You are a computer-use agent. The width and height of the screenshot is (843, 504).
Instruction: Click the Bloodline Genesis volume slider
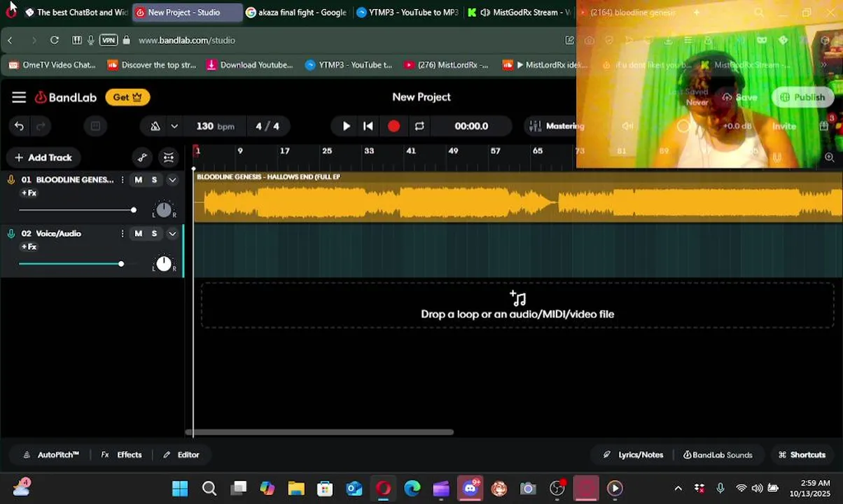77,210
